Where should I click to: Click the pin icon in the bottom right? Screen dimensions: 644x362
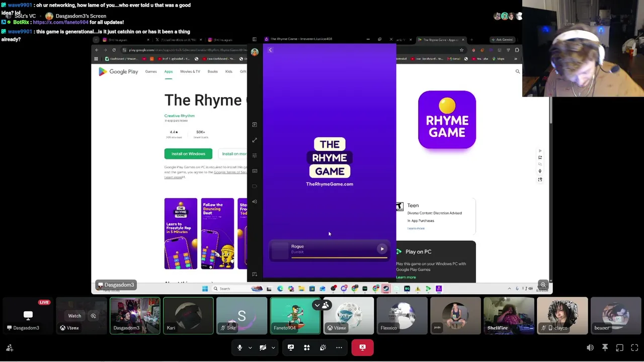coord(605,347)
